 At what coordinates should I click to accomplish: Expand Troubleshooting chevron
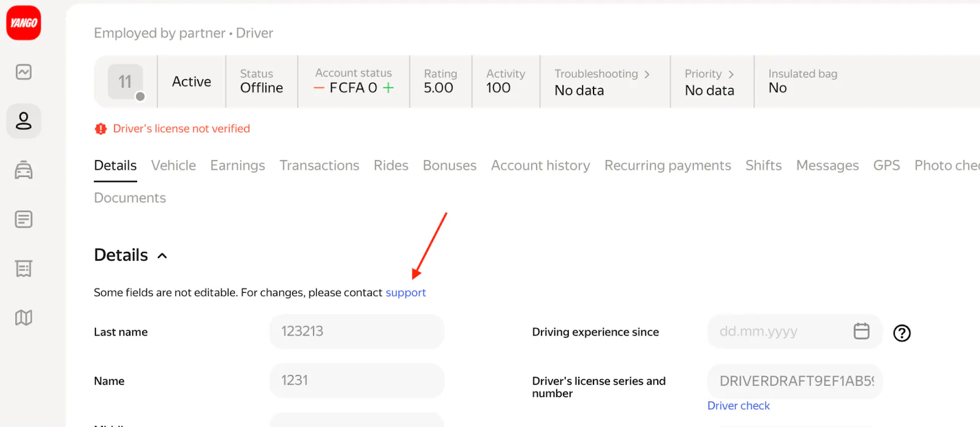point(647,74)
